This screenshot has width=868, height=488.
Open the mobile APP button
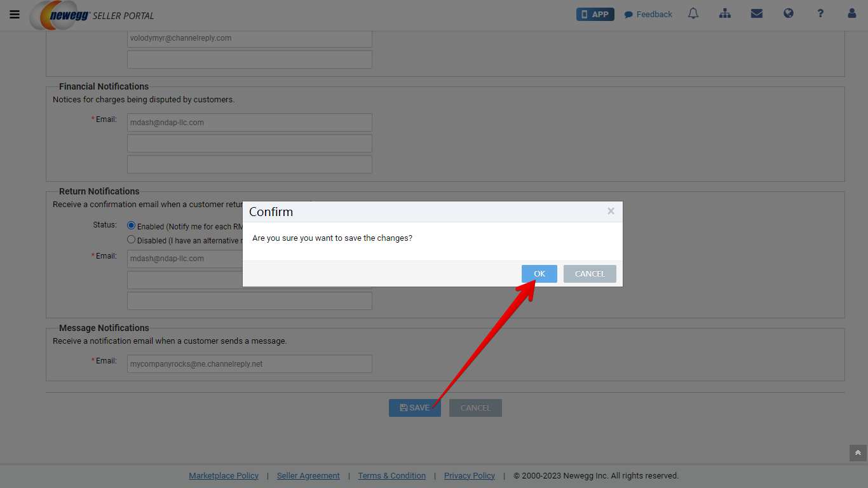point(595,14)
